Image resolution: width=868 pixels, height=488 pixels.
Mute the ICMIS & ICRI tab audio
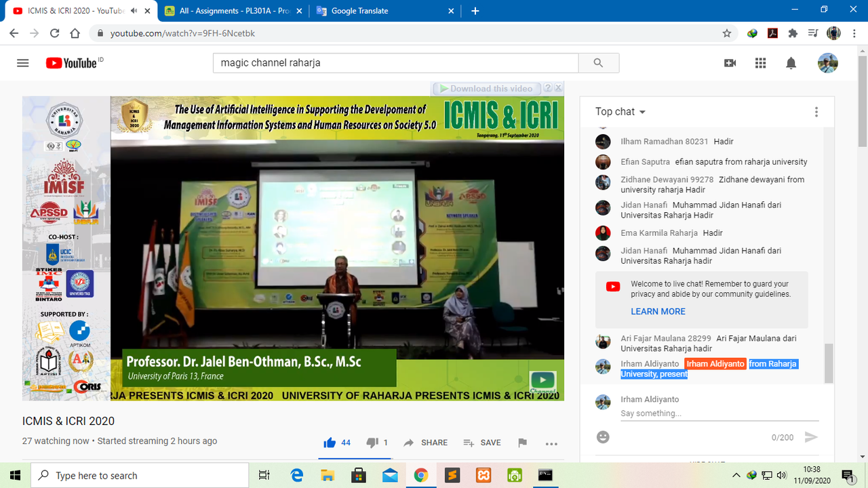pos(134,11)
